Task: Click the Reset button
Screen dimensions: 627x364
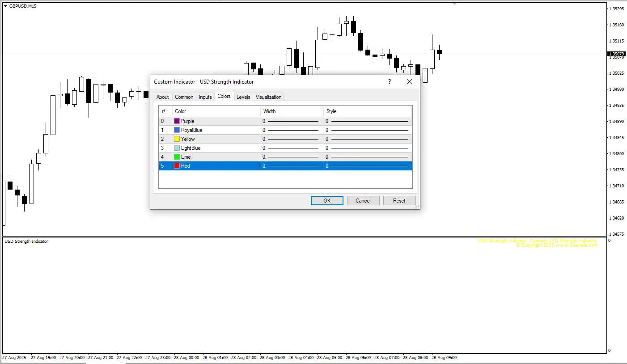Action: click(x=399, y=201)
